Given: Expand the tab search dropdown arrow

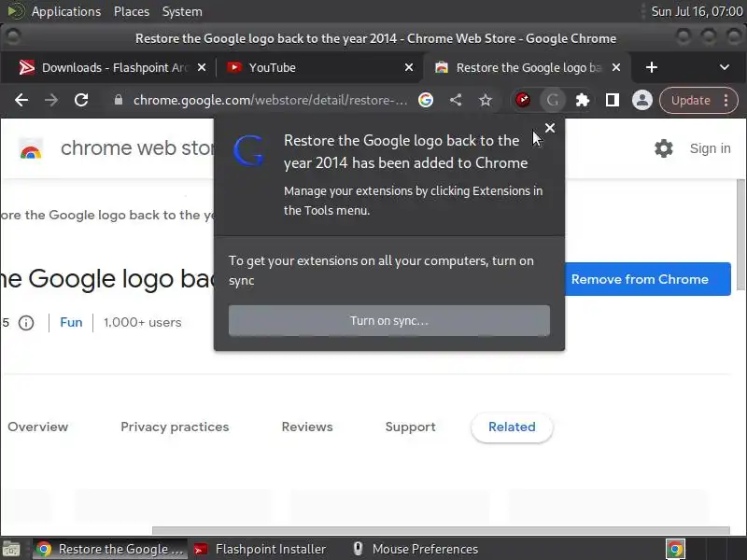Looking at the screenshot, I should [725, 67].
